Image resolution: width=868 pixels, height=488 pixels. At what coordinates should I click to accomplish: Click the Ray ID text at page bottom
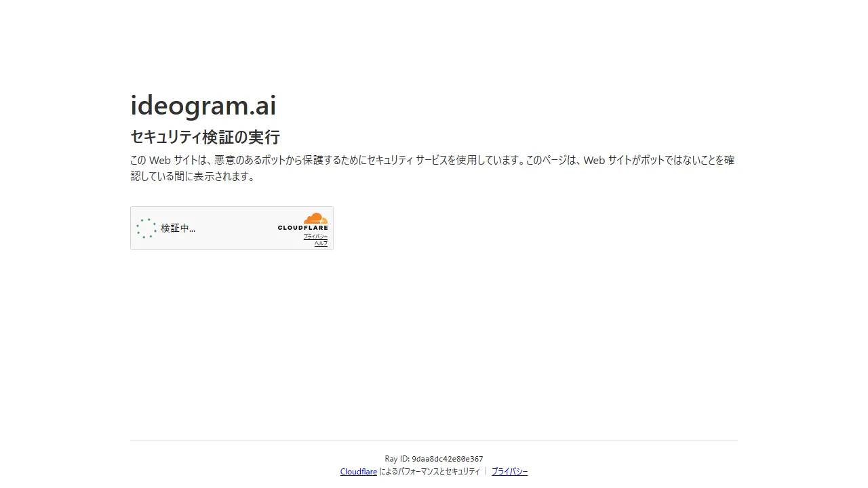tap(433, 459)
